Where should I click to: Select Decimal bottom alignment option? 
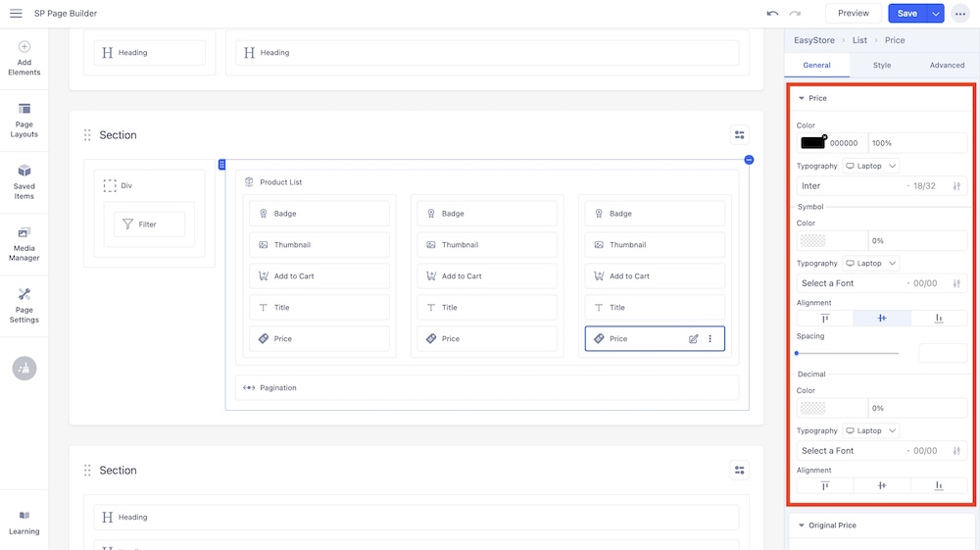(x=939, y=485)
